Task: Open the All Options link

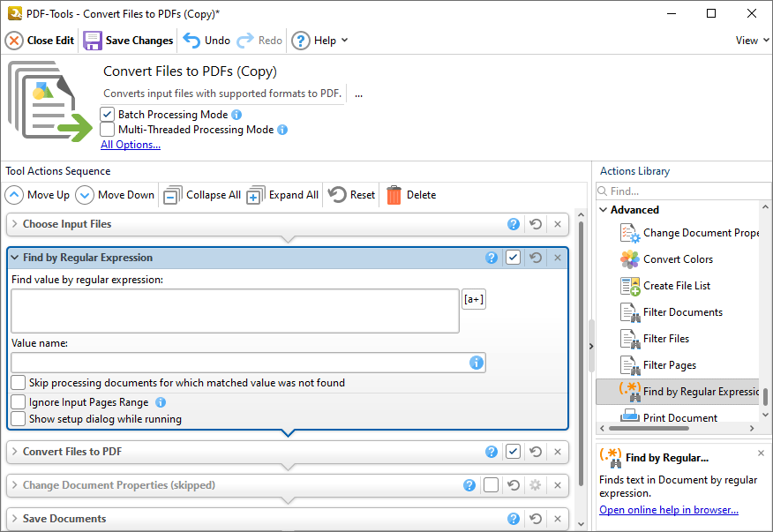Action: point(131,145)
